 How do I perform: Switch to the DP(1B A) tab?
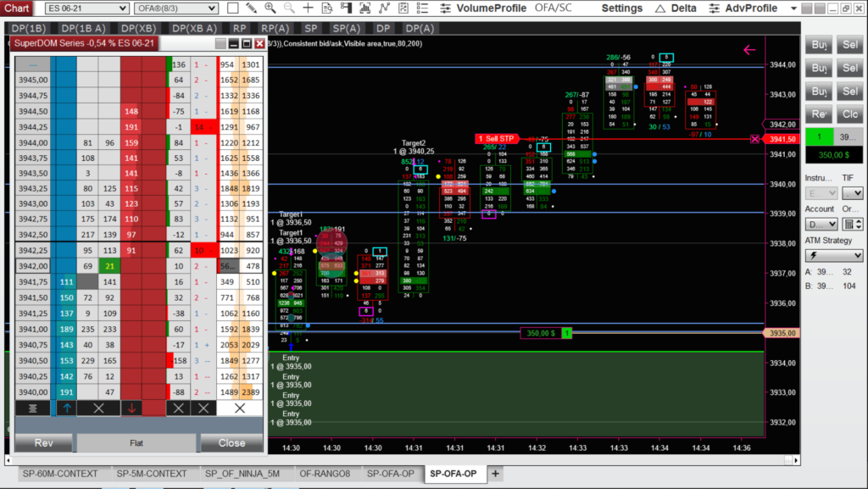[x=84, y=28]
